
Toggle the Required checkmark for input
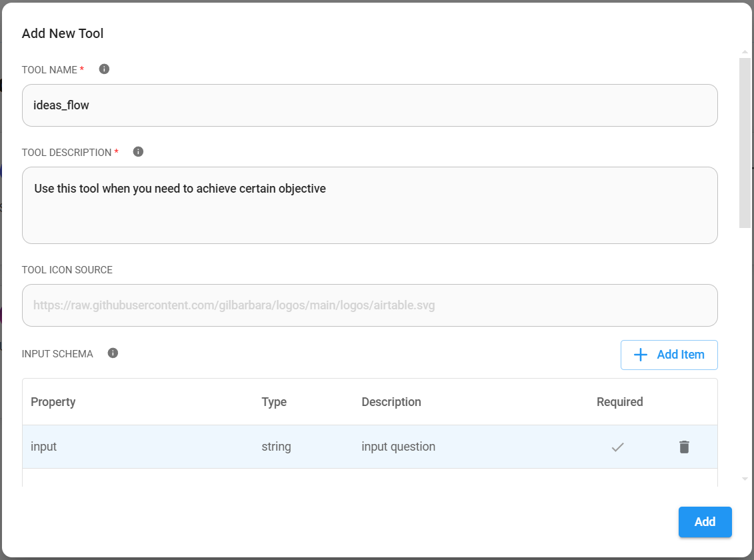[x=617, y=447]
